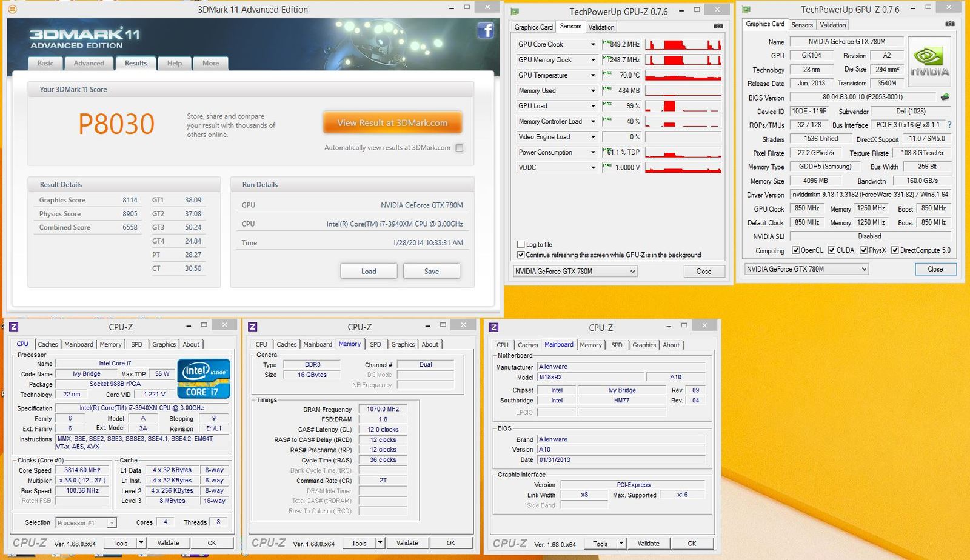Enable automatically view results at 3DMark.com
This screenshot has width=970, height=560.
click(460, 148)
